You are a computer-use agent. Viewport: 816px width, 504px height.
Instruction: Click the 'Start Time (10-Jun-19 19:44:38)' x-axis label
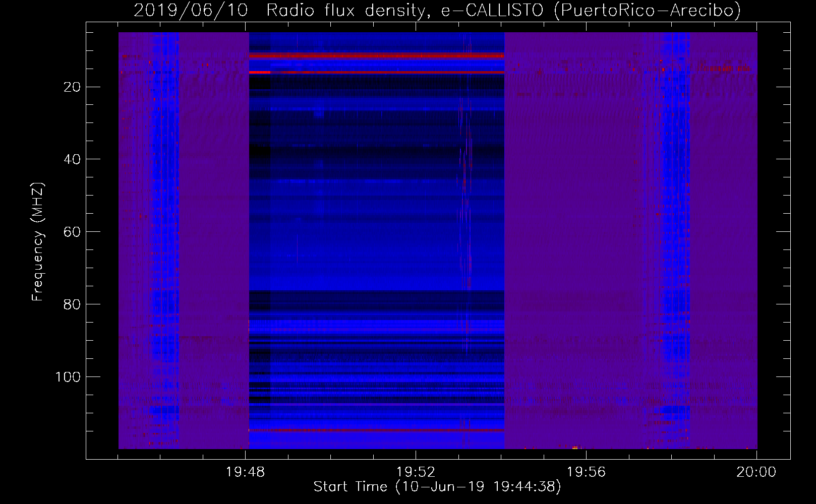click(x=437, y=487)
